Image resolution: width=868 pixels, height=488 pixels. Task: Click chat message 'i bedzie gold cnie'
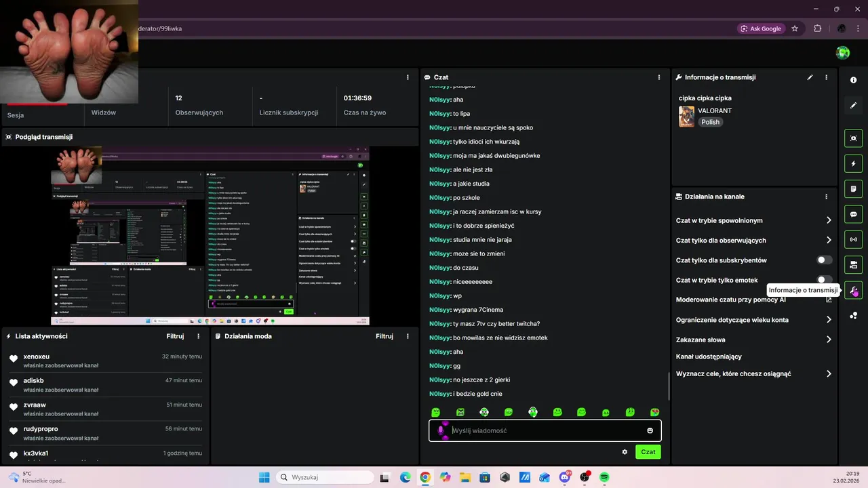pos(477,394)
